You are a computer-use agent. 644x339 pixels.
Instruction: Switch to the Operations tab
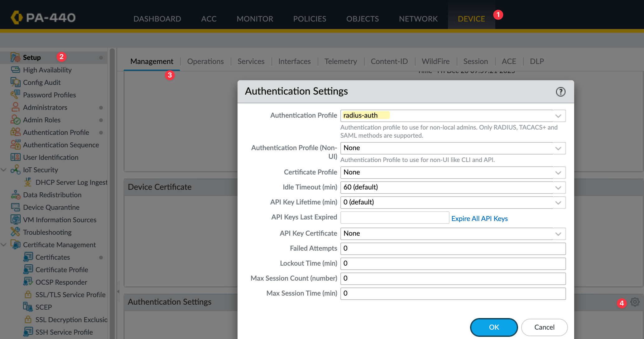click(205, 61)
